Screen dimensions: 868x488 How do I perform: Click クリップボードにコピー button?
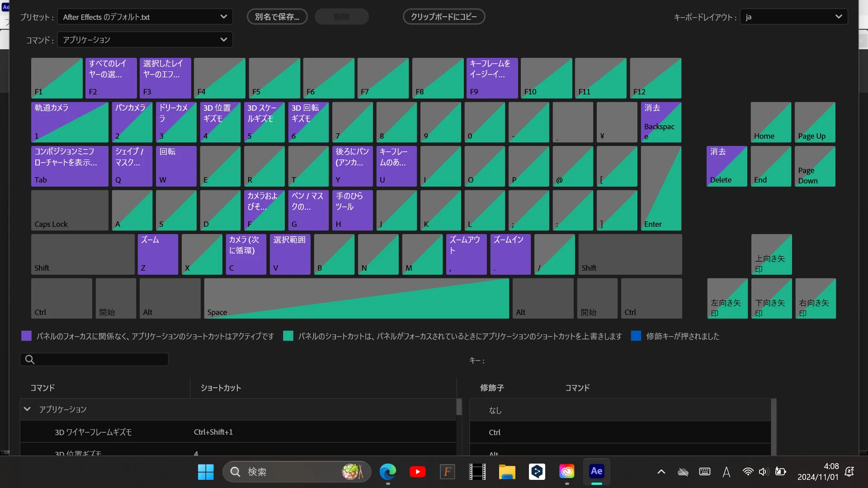443,17
